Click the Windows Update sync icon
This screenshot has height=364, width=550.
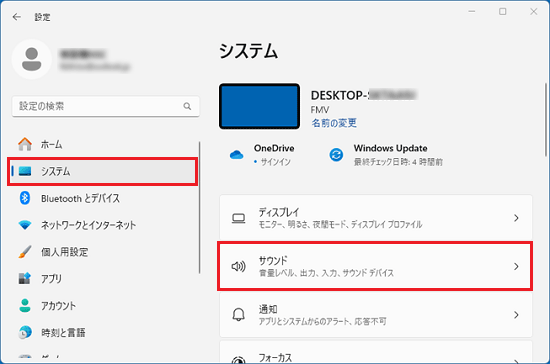[336, 155]
